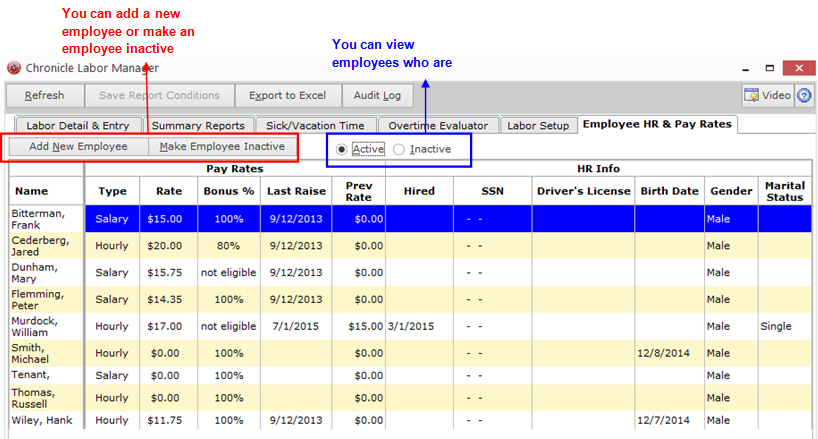Image resolution: width=818 pixels, height=439 pixels.
Task: Select the Tenant, name cell
Action: 46,375
